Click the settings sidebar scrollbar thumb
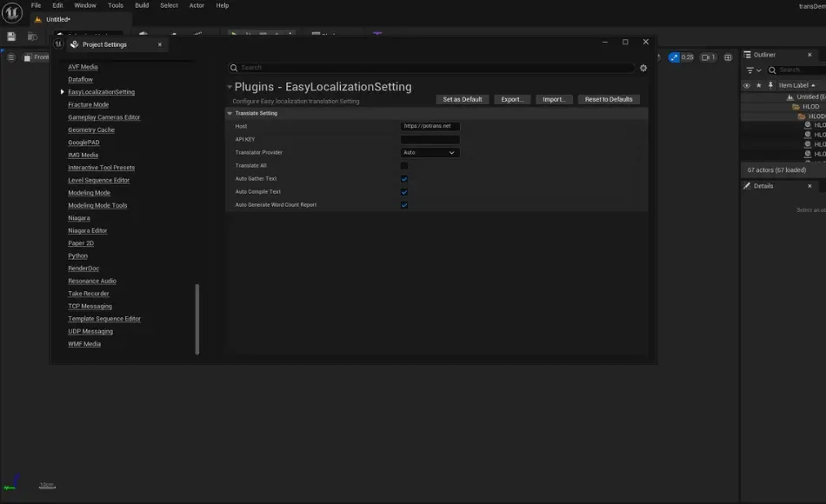 click(197, 319)
